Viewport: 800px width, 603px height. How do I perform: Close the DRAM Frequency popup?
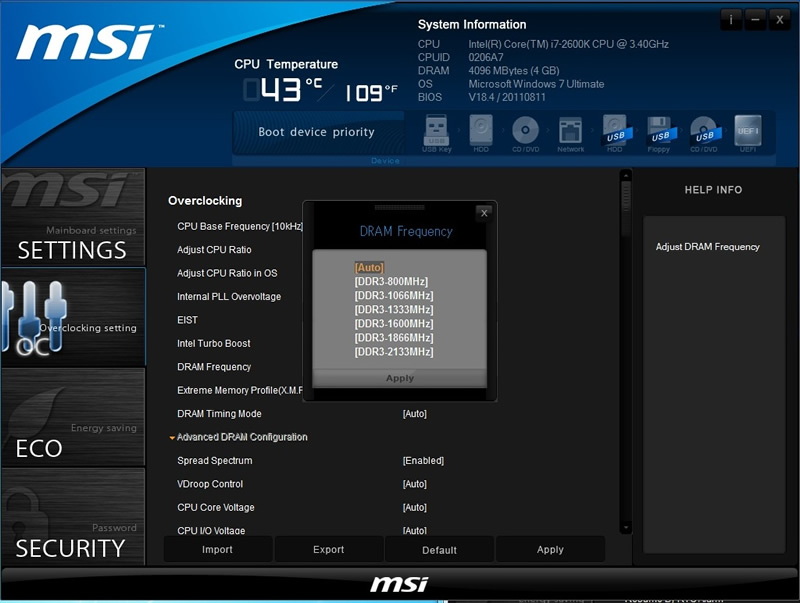(x=484, y=213)
